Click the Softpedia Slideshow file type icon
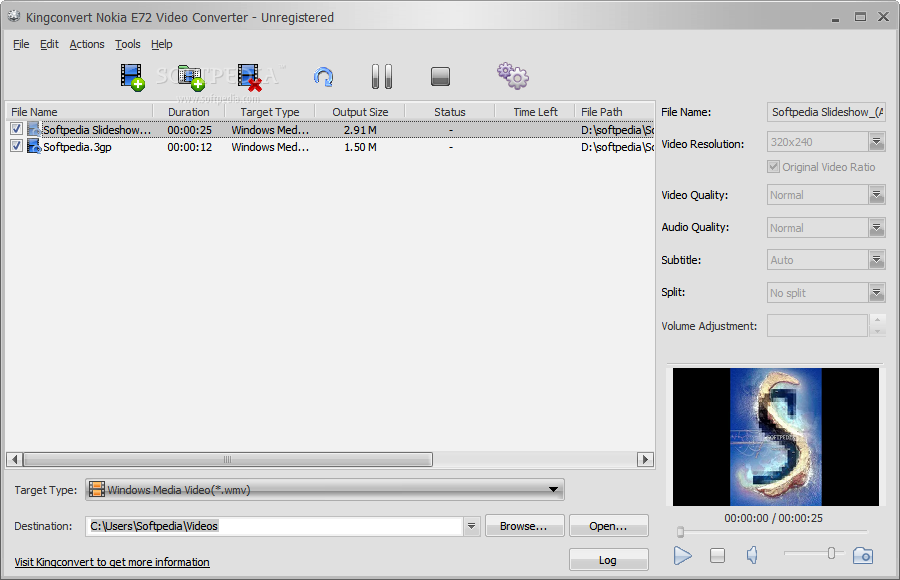Viewport: 900px width, 580px height. click(34, 130)
